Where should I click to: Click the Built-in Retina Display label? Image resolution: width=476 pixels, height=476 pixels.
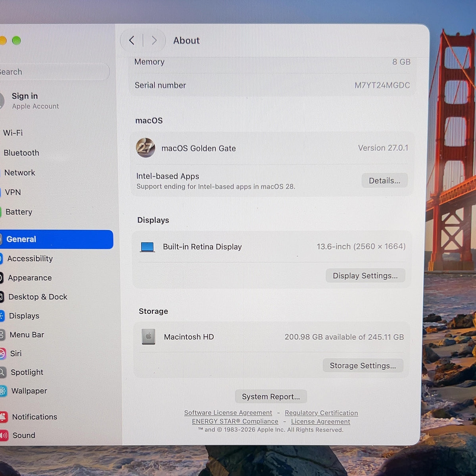202,247
